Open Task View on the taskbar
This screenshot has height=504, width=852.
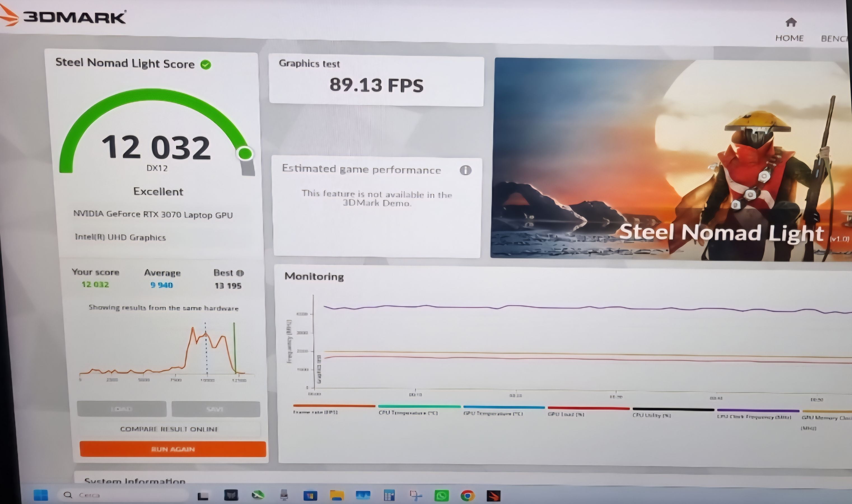click(x=203, y=496)
